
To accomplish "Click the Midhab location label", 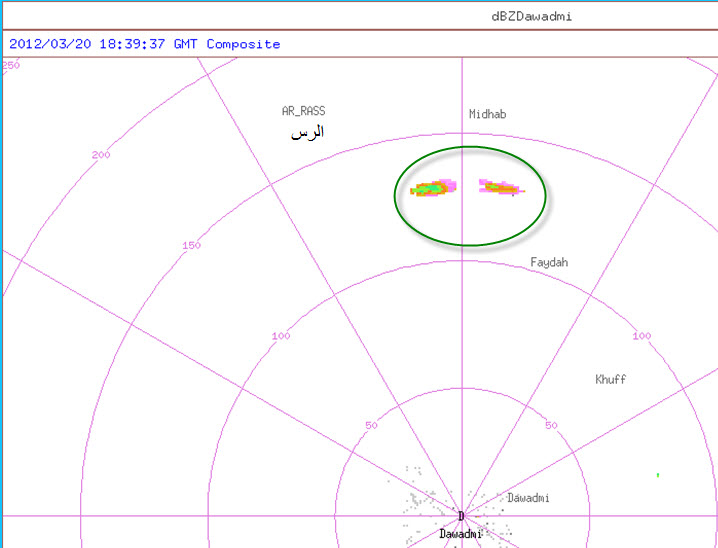I will pyautogui.click(x=488, y=114).
